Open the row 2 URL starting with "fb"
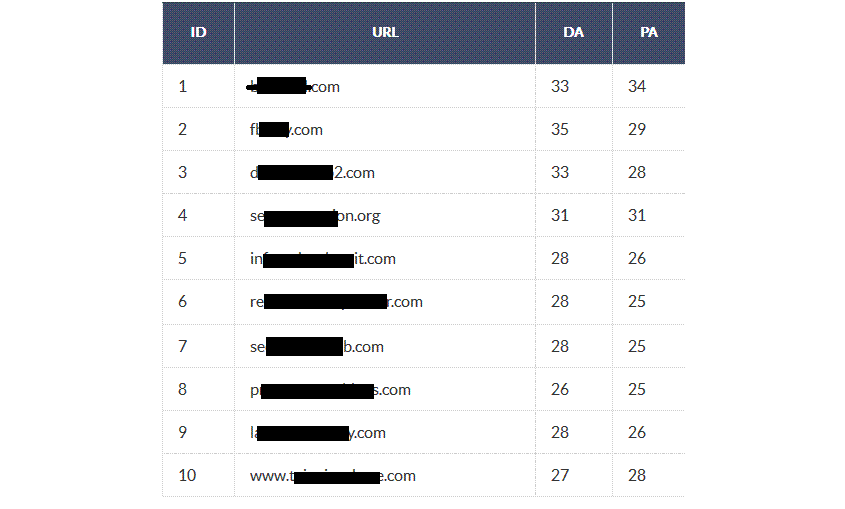845x509 pixels. pos(286,130)
